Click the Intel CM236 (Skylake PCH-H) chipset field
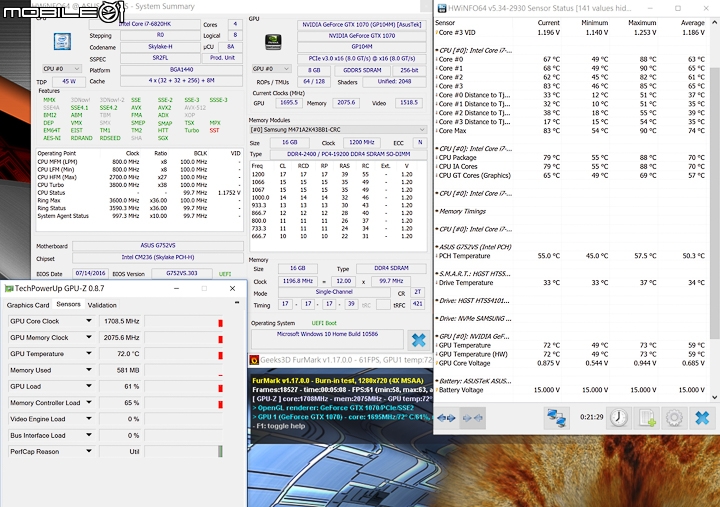The image size is (720, 507). (158, 258)
